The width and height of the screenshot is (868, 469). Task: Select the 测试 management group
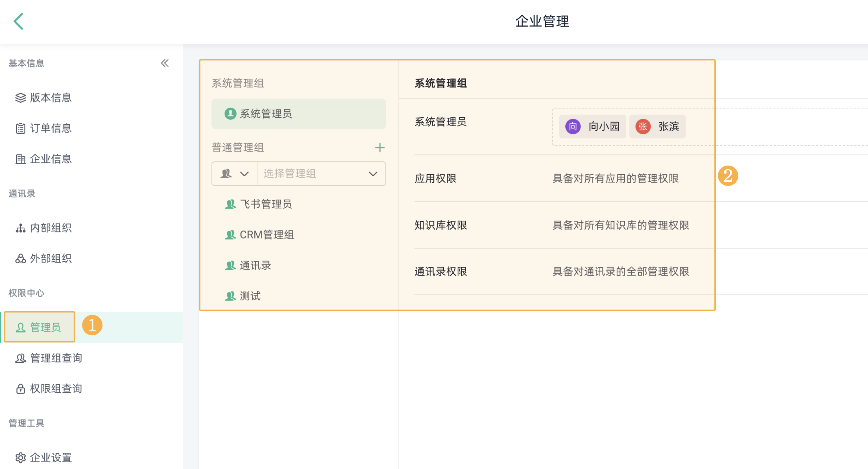coord(249,296)
